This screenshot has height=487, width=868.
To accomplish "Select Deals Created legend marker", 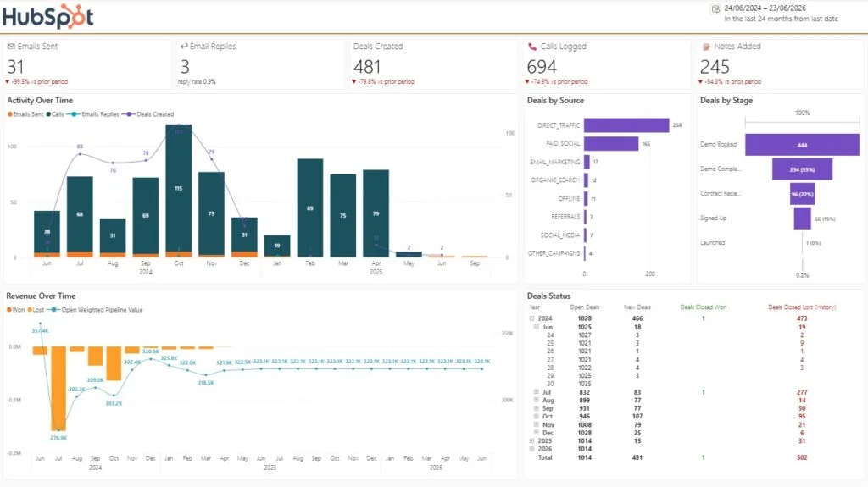I will click(129, 114).
